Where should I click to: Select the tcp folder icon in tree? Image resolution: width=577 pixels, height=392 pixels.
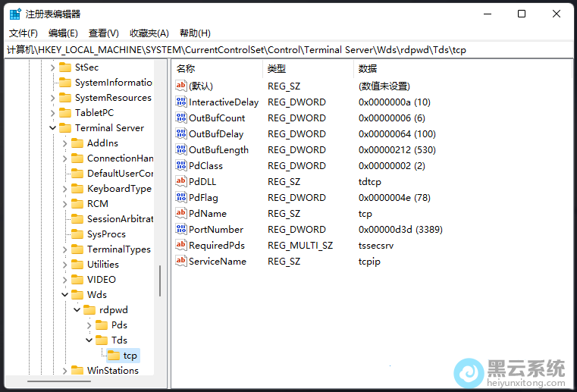114,356
